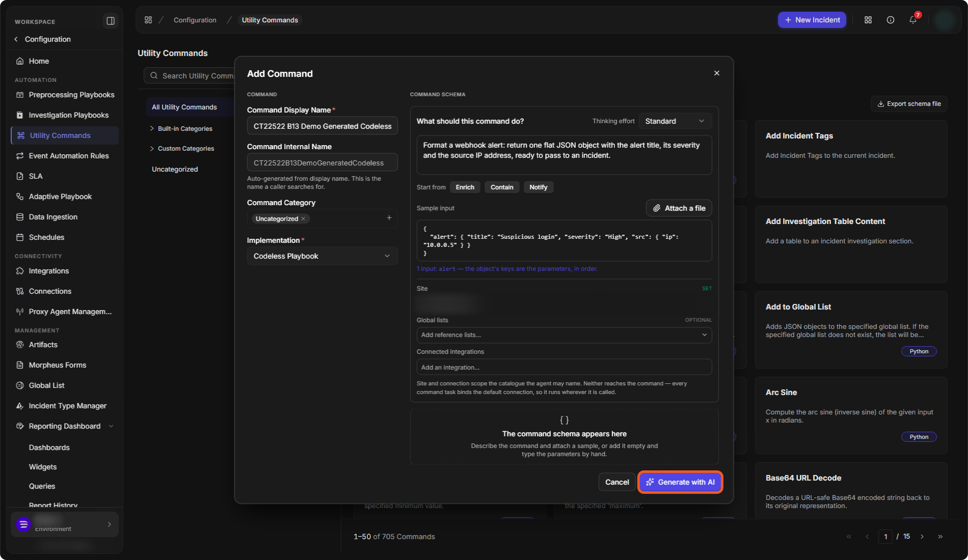
Task: Go back to Configuration arrow
Action: tap(16, 39)
